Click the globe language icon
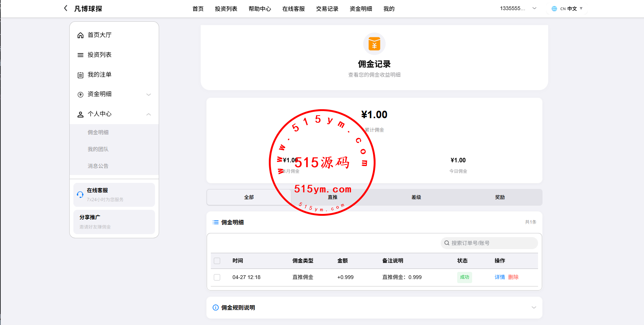The height and width of the screenshot is (325, 644). [x=554, y=9]
